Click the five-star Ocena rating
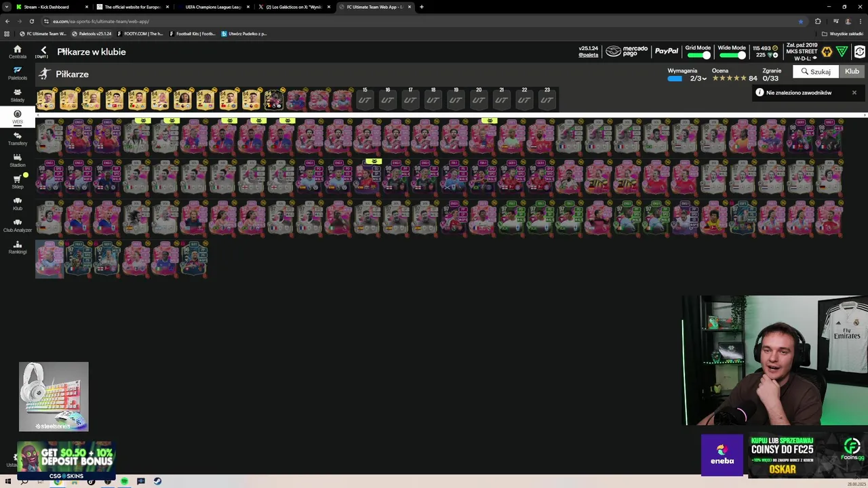 tap(729, 79)
